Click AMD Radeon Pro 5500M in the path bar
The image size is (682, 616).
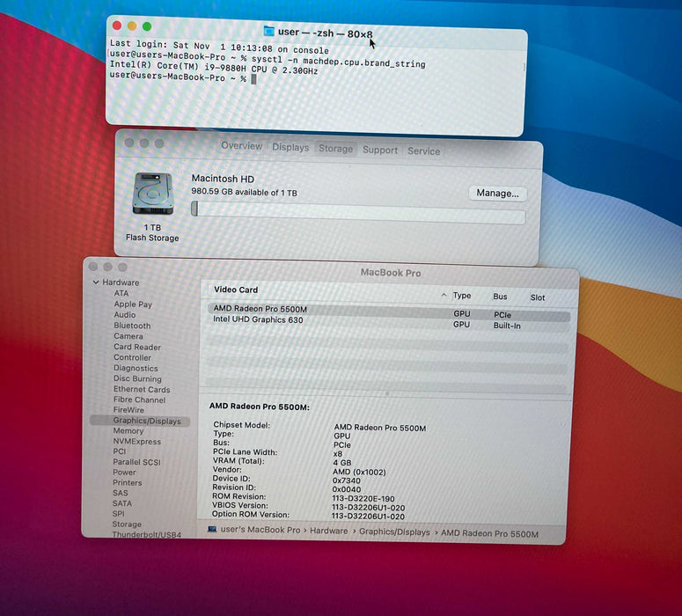tap(490, 534)
